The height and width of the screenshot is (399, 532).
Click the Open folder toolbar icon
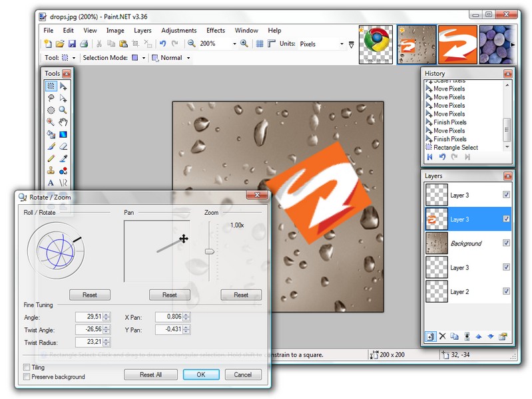[60, 43]
